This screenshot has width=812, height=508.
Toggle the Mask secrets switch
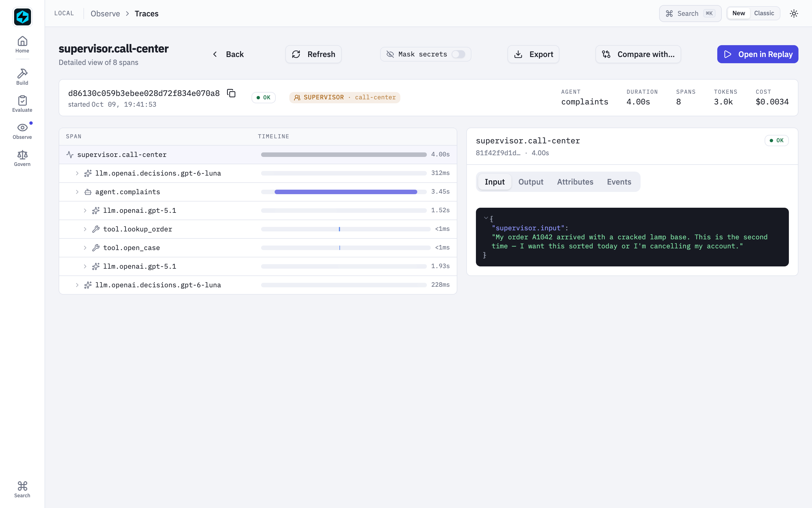tap(458, 54)
